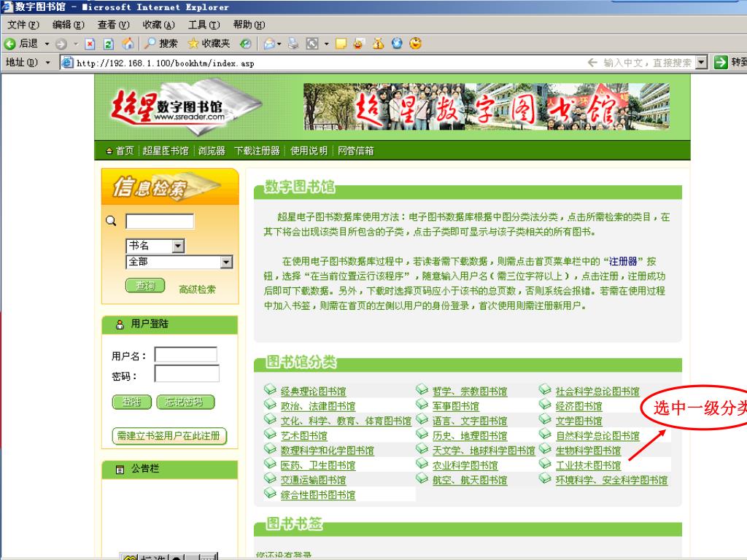Click 需建立书签用户在此注册 button
Viewport: 747px width, 560px height.
pos(169,436)
